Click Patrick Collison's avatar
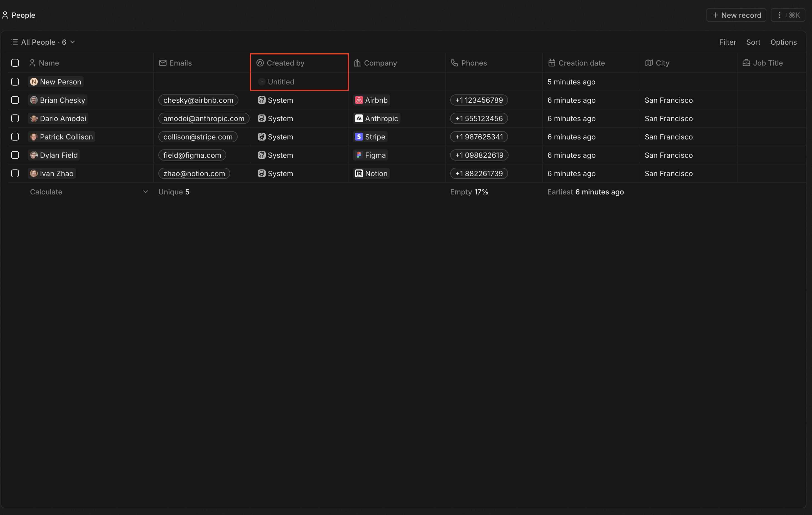This screenshot has width=812, height=515. (34, 137)
